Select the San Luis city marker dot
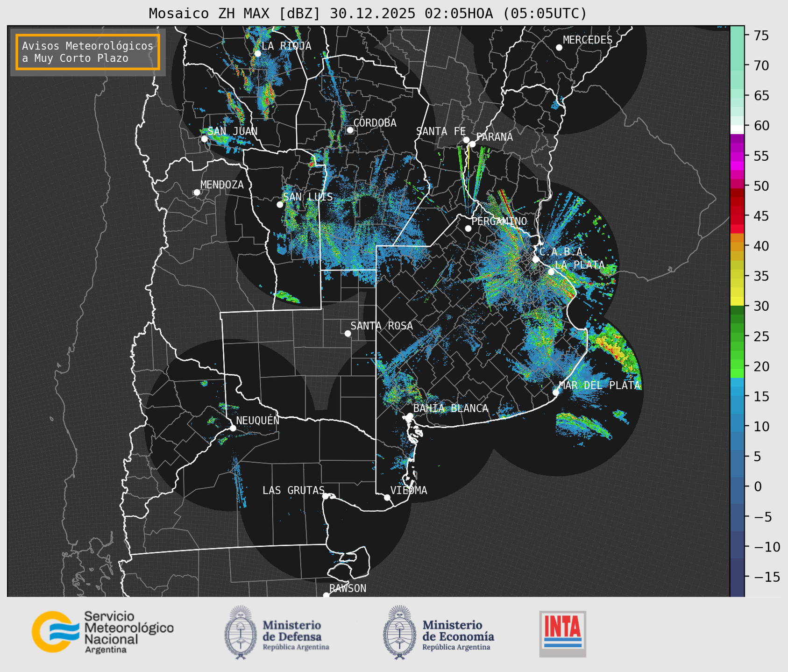 tap(280, 205)
